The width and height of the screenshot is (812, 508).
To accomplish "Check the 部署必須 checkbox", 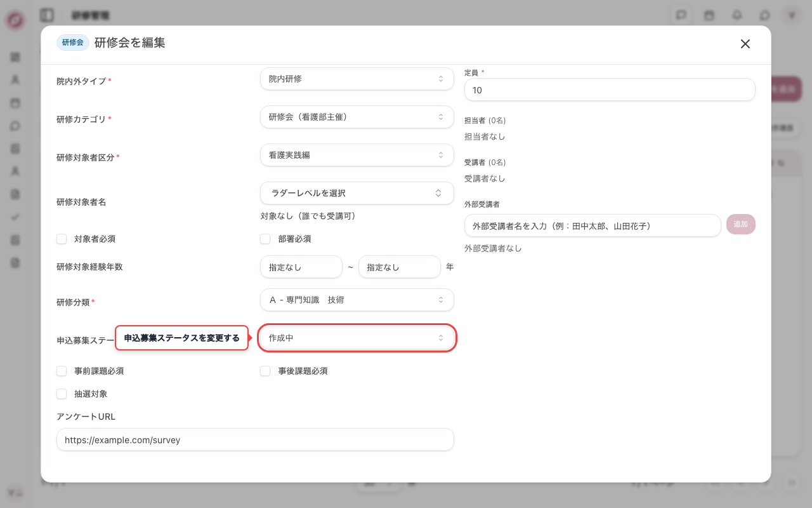I will [265, 239].
